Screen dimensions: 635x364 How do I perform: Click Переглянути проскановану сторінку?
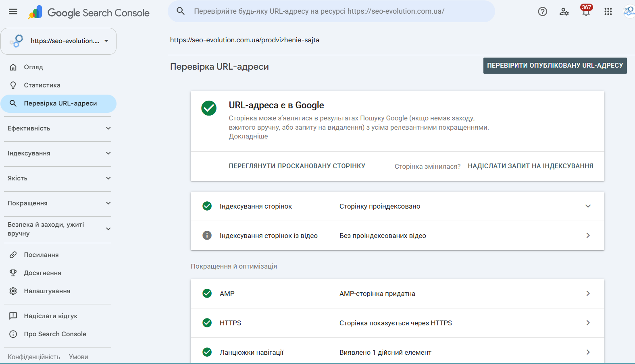tap(297, 166)
